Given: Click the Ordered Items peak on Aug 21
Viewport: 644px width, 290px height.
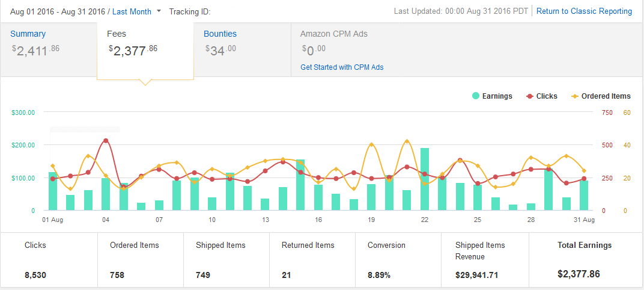Looking at the screenshot, I should click(x=407, y=141).
